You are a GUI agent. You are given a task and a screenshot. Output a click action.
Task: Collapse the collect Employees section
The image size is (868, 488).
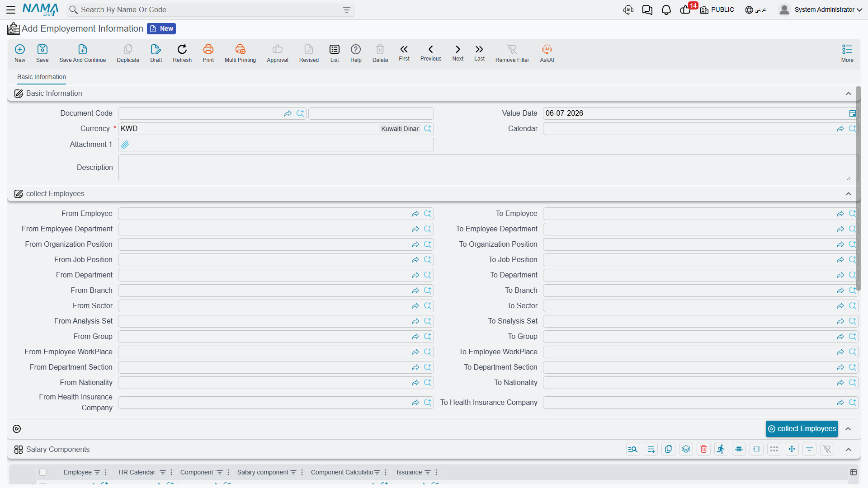tap(849, 194)
